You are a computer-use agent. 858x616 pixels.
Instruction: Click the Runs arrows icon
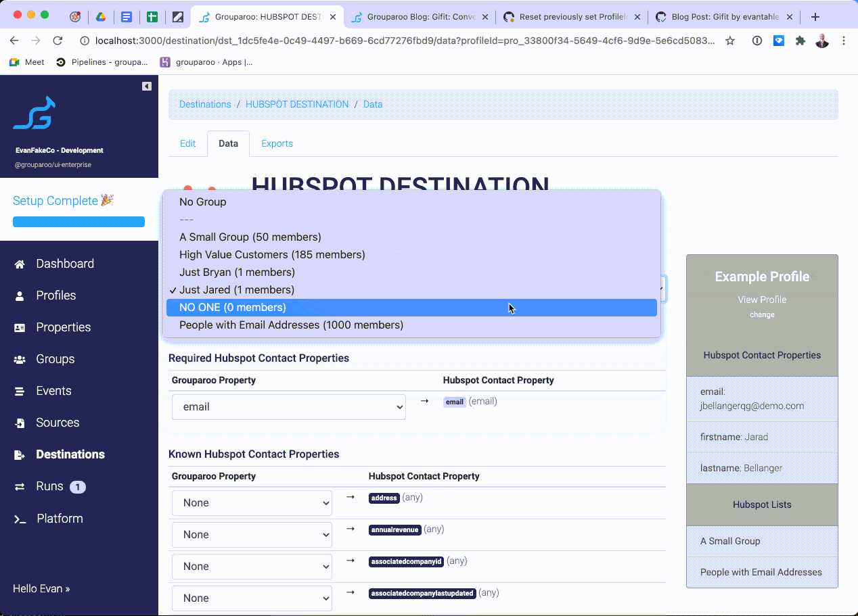(20, 487)
